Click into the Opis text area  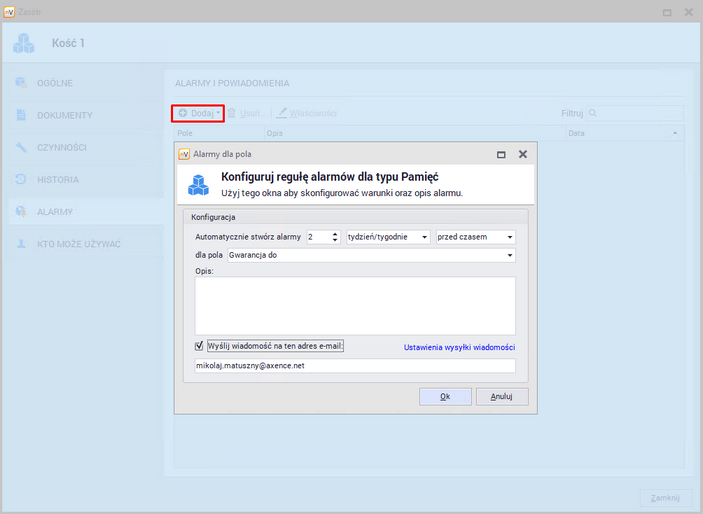pos(355,305)
